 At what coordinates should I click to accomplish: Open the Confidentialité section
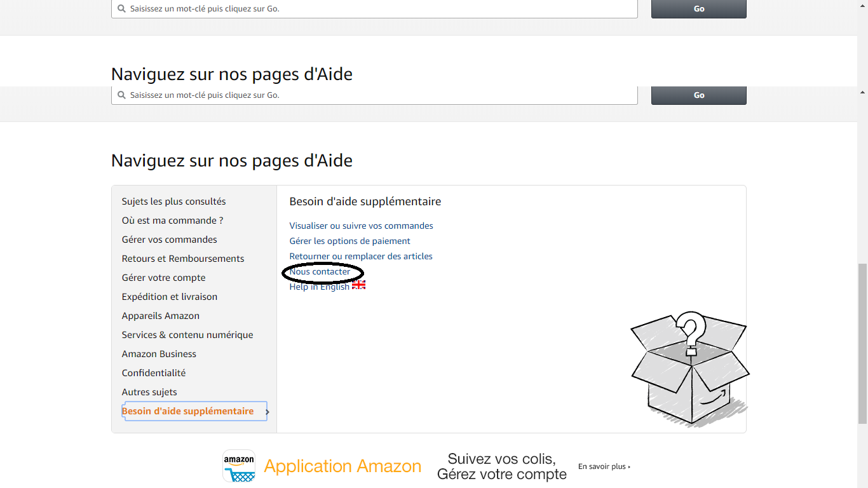(x=154, y=373)
